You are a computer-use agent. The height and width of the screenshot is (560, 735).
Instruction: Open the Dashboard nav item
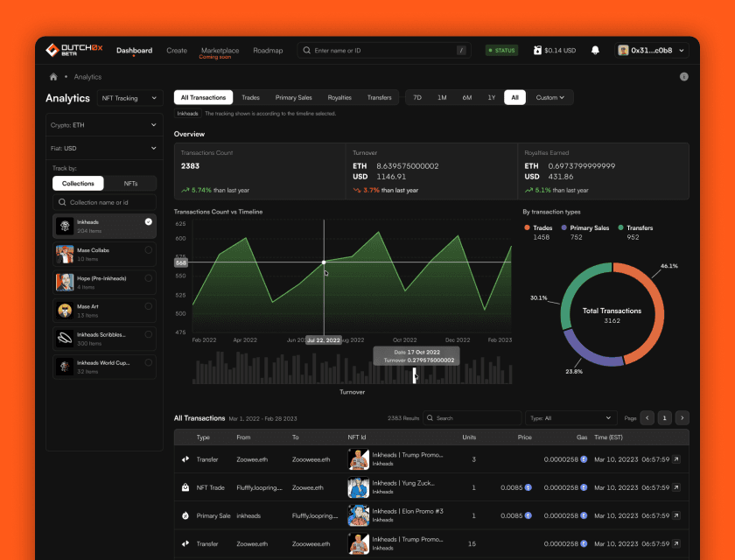coord(134,50)
